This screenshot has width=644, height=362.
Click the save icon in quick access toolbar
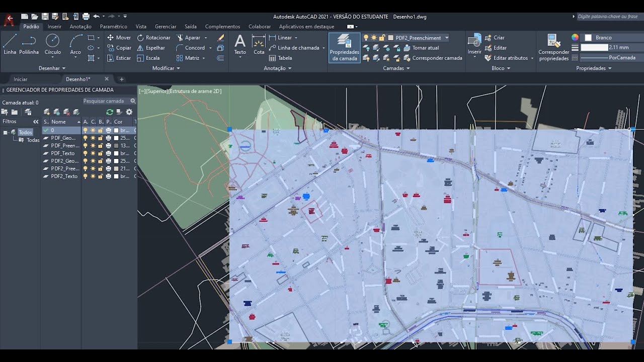(x=45, y=17)
